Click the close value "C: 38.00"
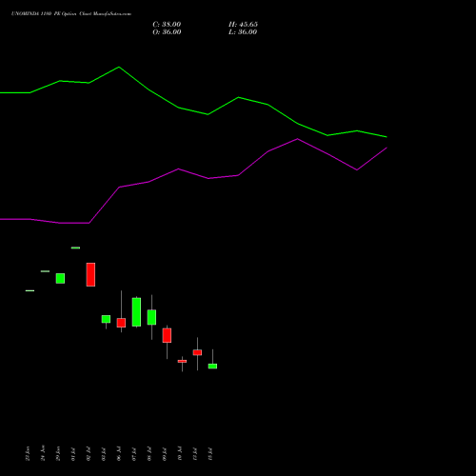Viewport: 476px width, 476px height. pos(167,25)
